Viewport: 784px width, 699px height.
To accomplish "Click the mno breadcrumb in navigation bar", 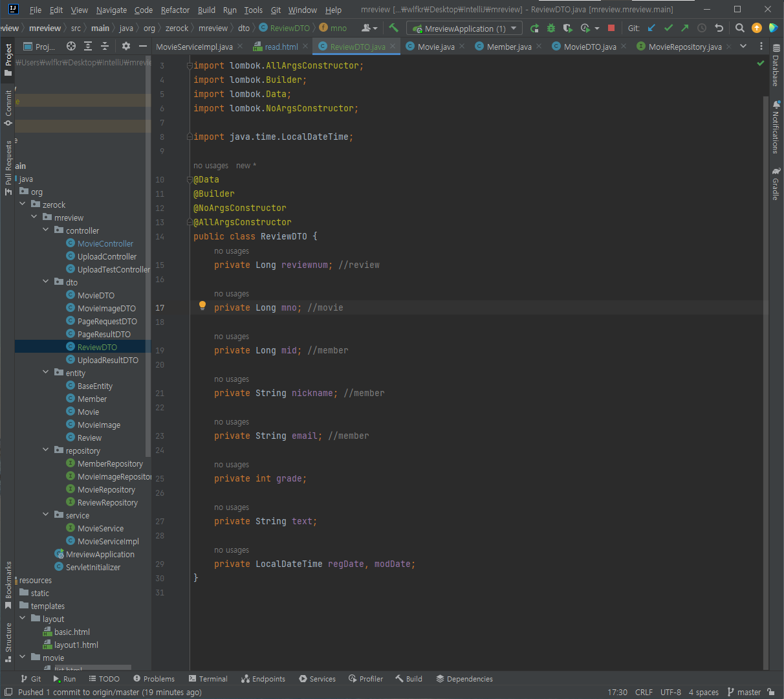I will coord(333,28).
